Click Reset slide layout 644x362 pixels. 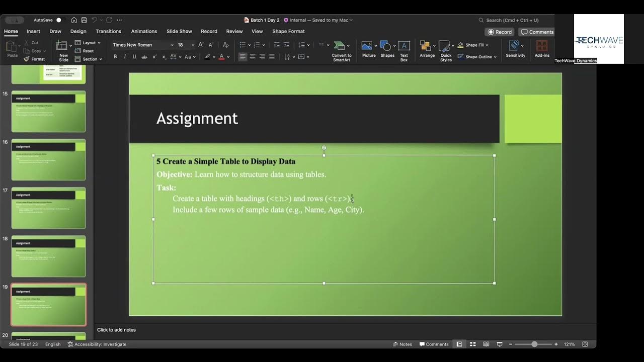point(85,51)
